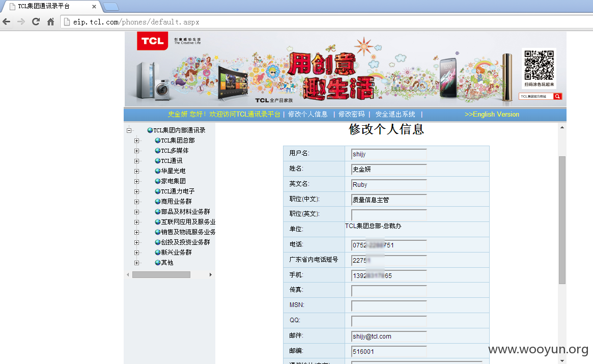Click the 用户名 input field
Viewport: 593px width, 364px height.
pyautogui.click(x=389, y=154)
